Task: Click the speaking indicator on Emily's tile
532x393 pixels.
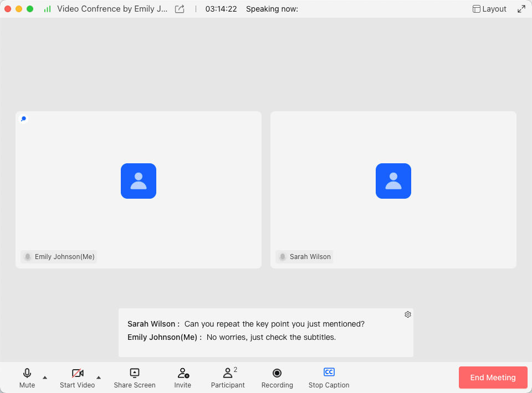Action: 23,118
